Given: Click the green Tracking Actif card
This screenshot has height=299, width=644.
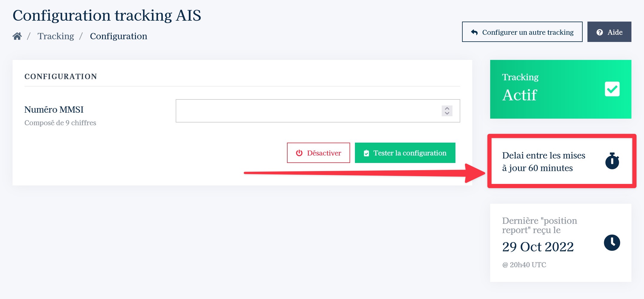Looking at the screenshot, I should 561,89.
